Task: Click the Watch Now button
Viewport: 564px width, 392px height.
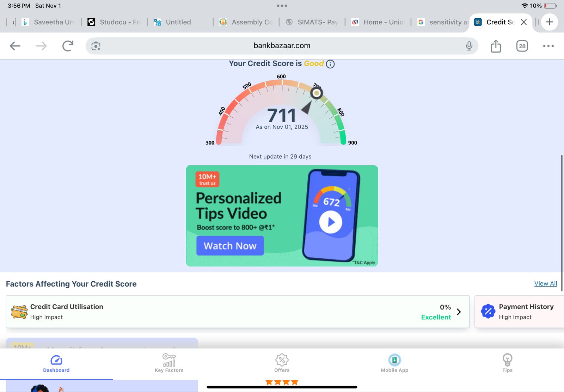Action: [x=230, y=246]
